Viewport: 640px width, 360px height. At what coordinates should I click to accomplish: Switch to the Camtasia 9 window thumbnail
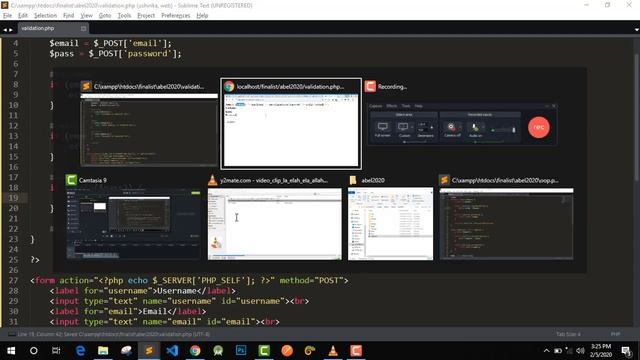tap(133, 217)
